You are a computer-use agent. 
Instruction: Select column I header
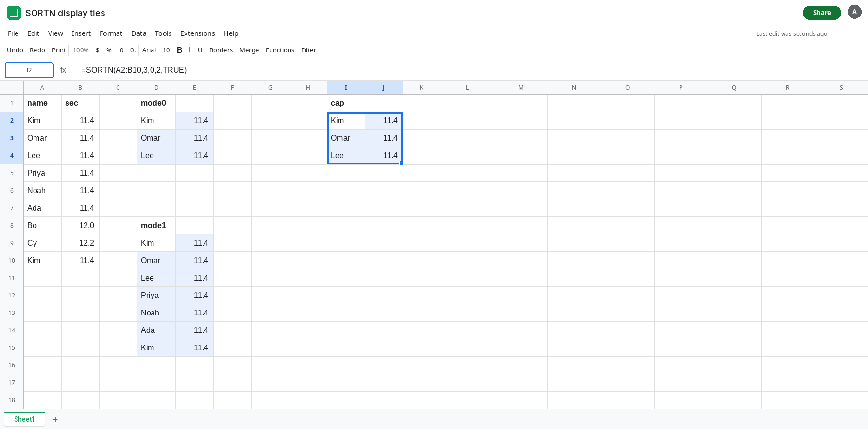click(x=346, y=88)
